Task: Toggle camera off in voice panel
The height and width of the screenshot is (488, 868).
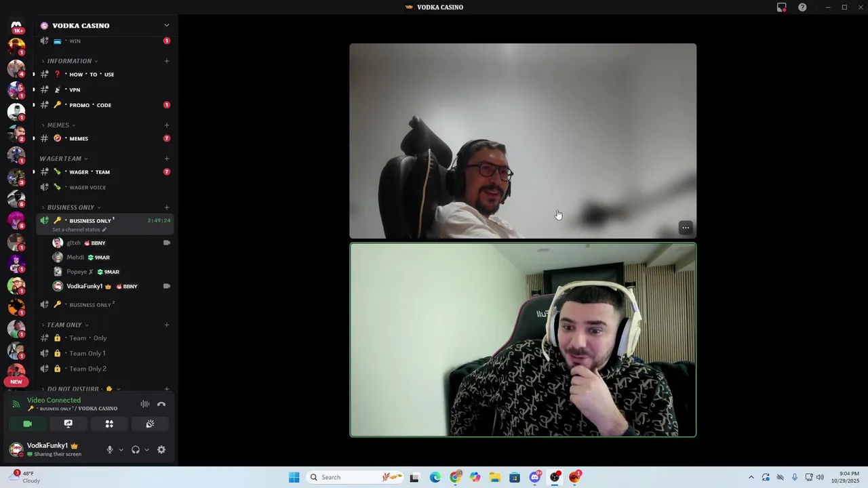Action: point(28,424)
